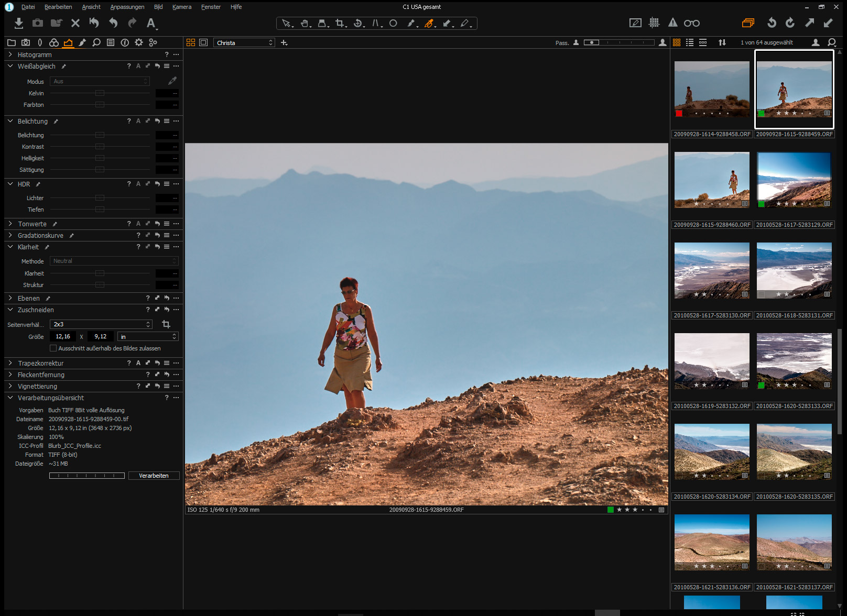Click the crop width field showing 12,16

click(x=63, y=336)
